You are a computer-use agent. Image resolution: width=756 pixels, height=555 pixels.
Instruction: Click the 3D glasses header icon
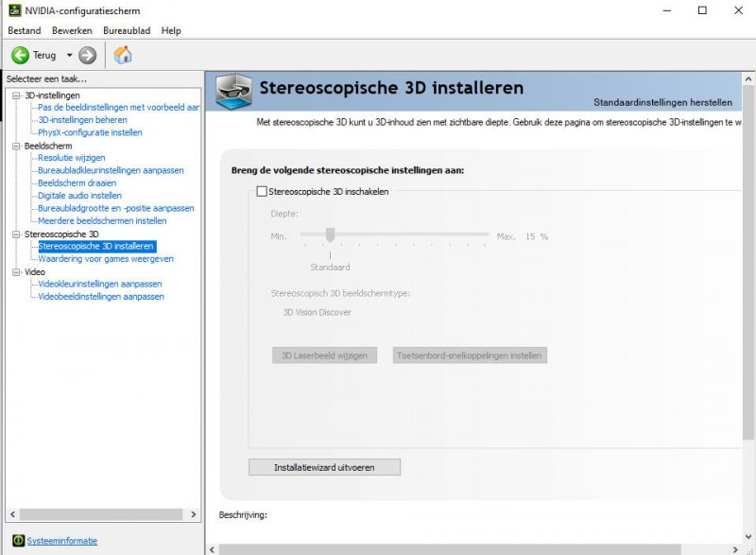tap(233, 91)
